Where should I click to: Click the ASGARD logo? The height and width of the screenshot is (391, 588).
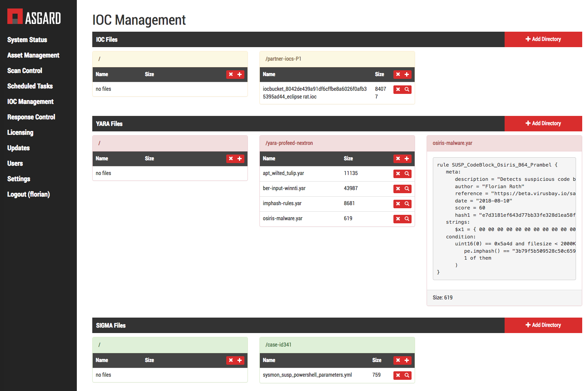(x=34, y=17)
